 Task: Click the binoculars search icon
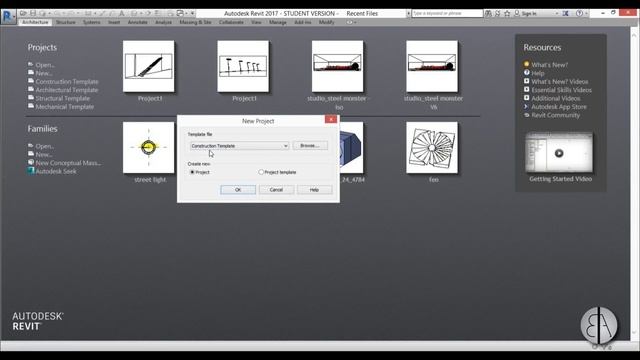click(488, 13)
